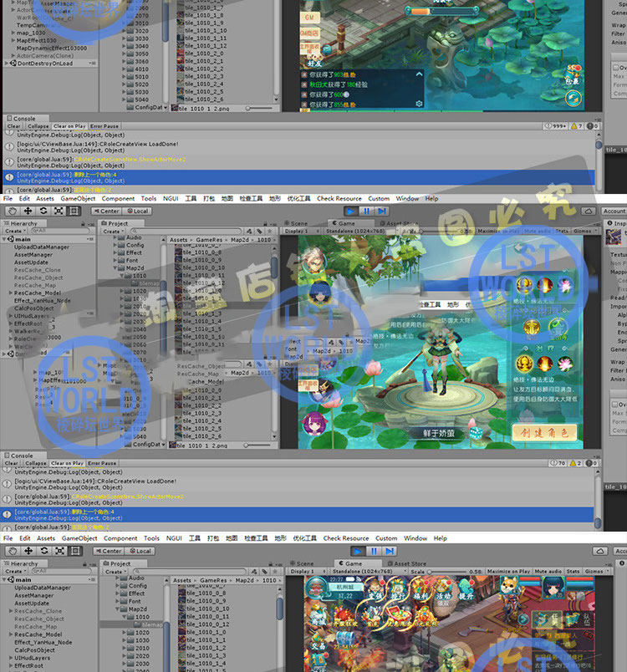Click the GM button in top game view
The height and width of the screenshot is (672, 627).
pyautogui.click(x=310, y=18)
